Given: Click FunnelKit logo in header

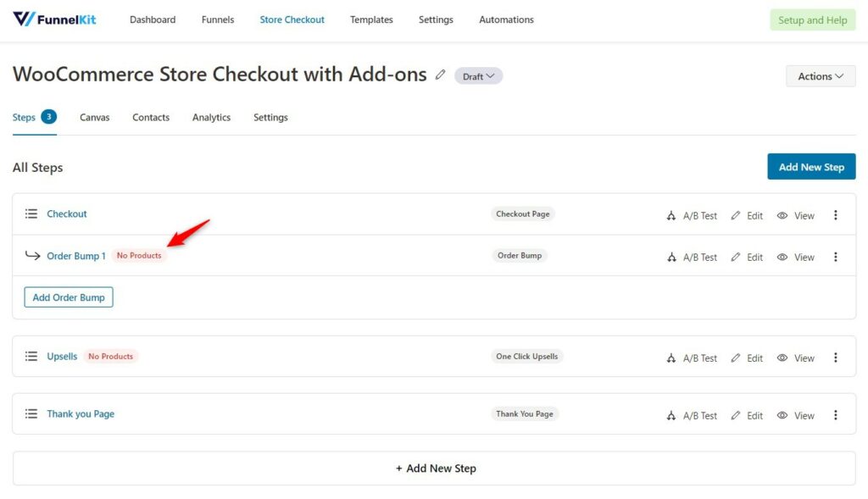Looking at the screenshot, I should tap(54, 19).
